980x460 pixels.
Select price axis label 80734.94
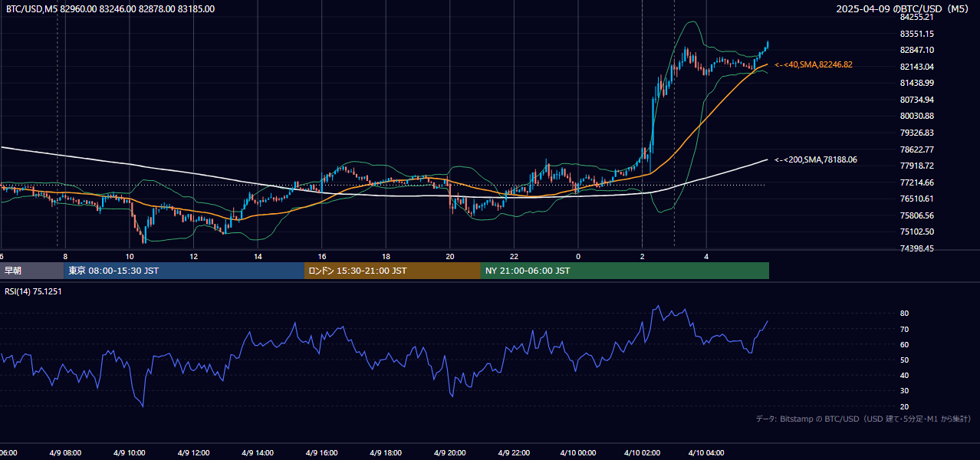[x=917, y=100]
